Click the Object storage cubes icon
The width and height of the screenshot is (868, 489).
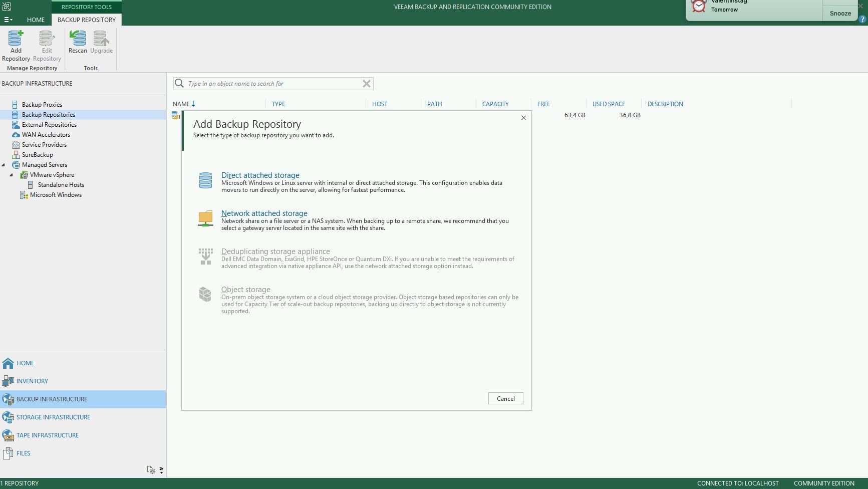(x=205, y=294)
